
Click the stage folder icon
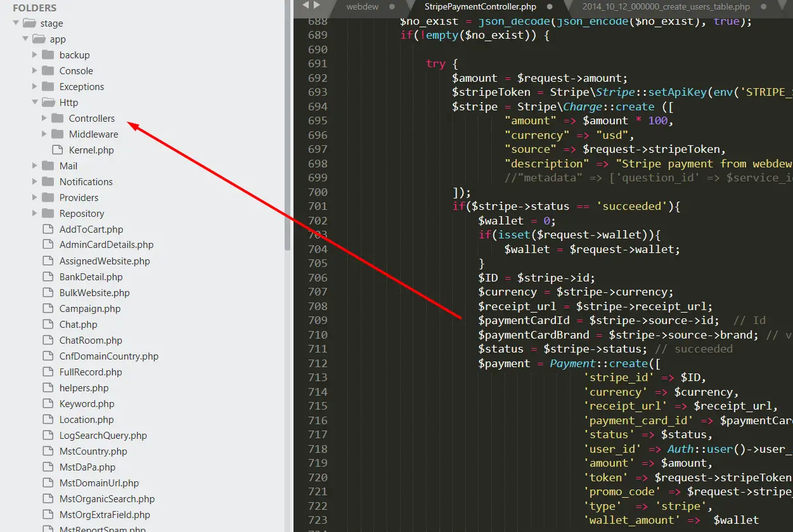[29, 23]
